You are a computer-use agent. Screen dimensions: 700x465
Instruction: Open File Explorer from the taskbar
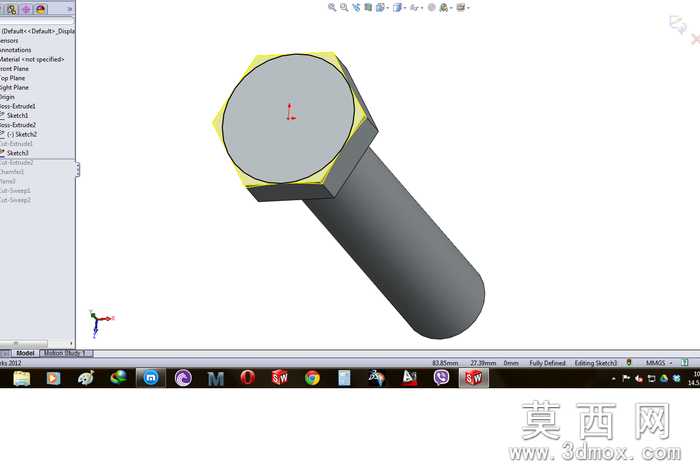pyautogui.click(x=21, y=378)
